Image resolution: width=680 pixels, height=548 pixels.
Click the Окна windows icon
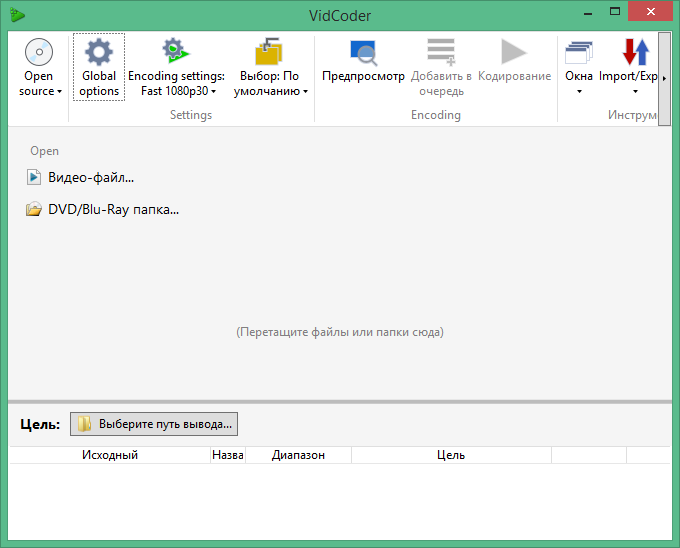click(579, 52)
